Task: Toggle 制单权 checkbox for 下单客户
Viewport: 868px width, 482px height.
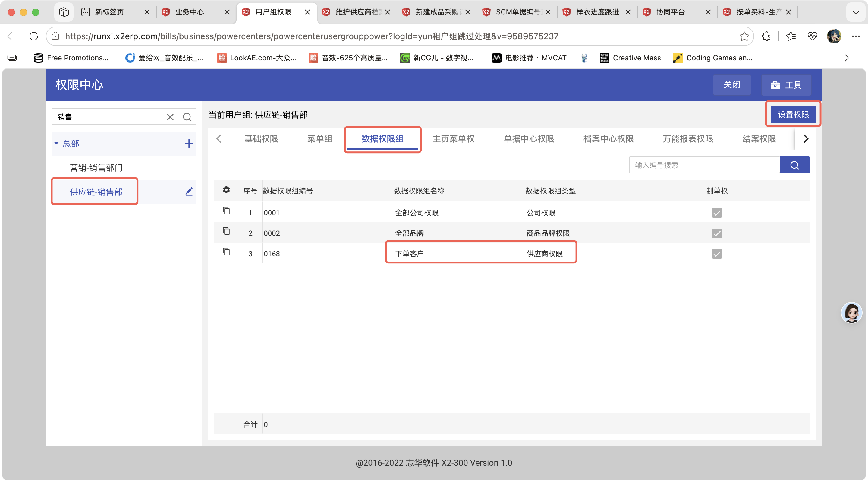Action: point(717,254)
